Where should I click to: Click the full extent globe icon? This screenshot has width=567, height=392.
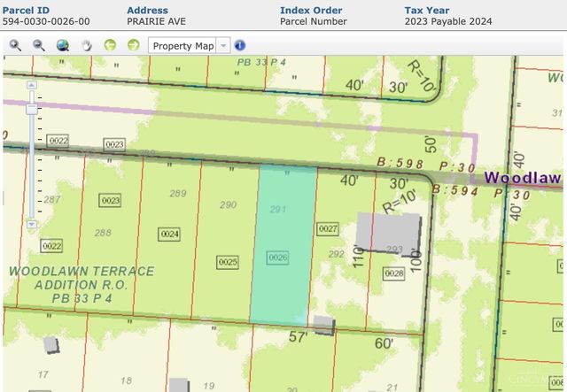point(63,45)
